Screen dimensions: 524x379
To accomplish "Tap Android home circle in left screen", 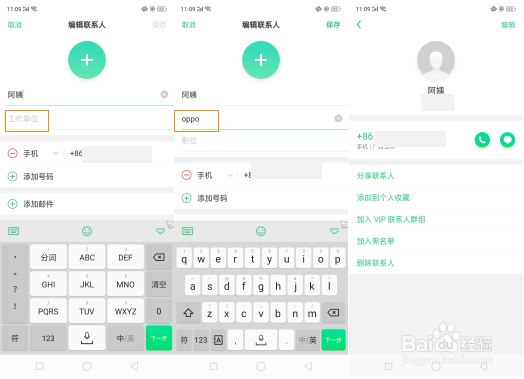I will pyautogui.click(x=87, y=366).
